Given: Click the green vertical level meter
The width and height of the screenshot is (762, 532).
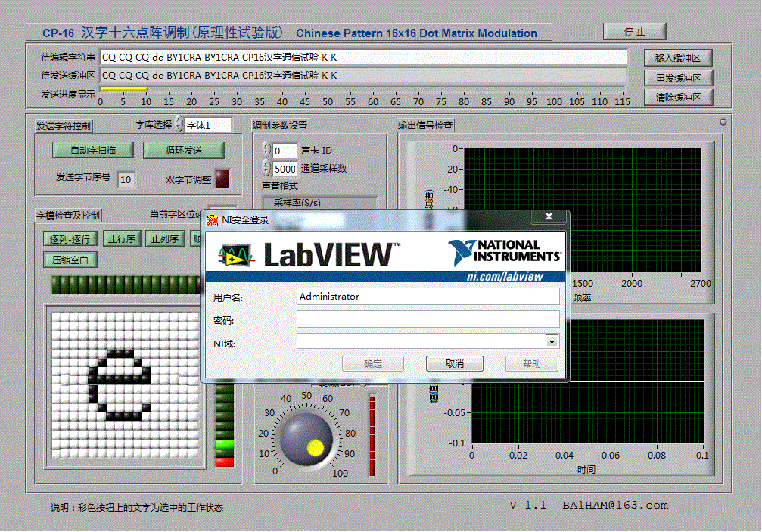Looking at the screenshot, I should pos(225,424).
